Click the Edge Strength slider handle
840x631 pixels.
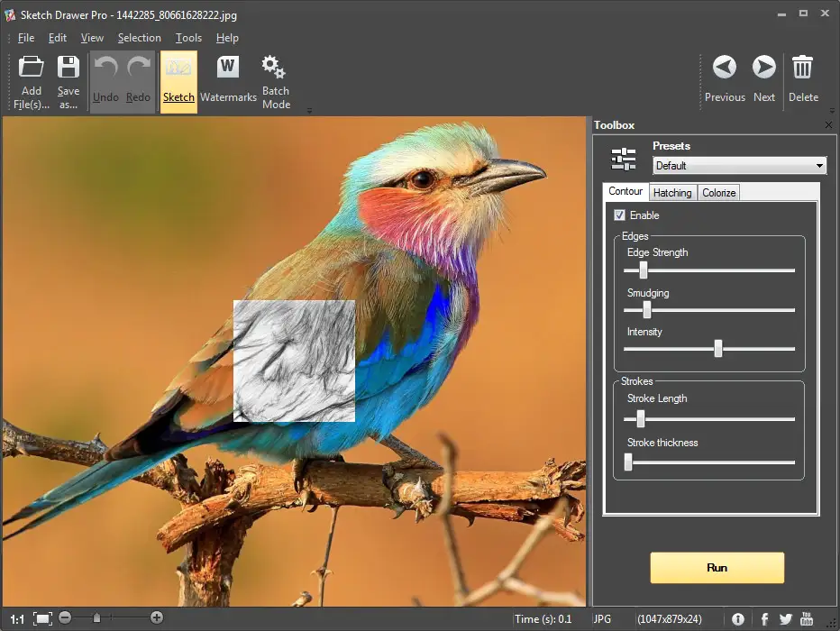click(x=644, y=270)
